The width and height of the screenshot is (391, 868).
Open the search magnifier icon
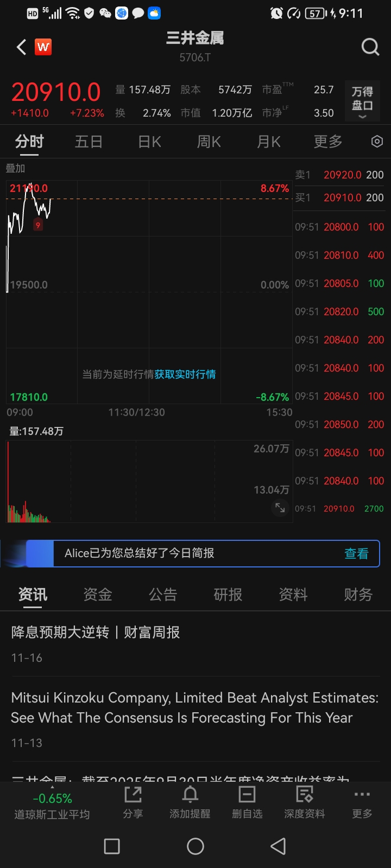click(370, 47)
